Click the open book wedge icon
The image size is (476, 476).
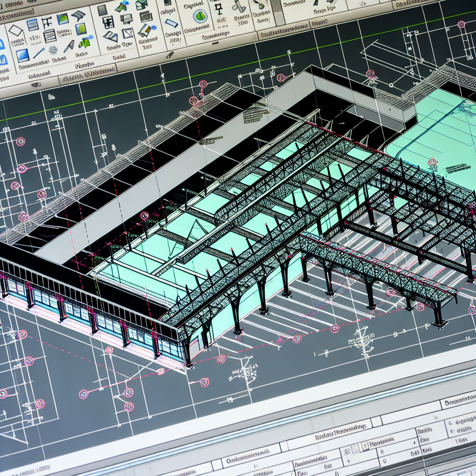pyautogui.click(x=111, y=37)
